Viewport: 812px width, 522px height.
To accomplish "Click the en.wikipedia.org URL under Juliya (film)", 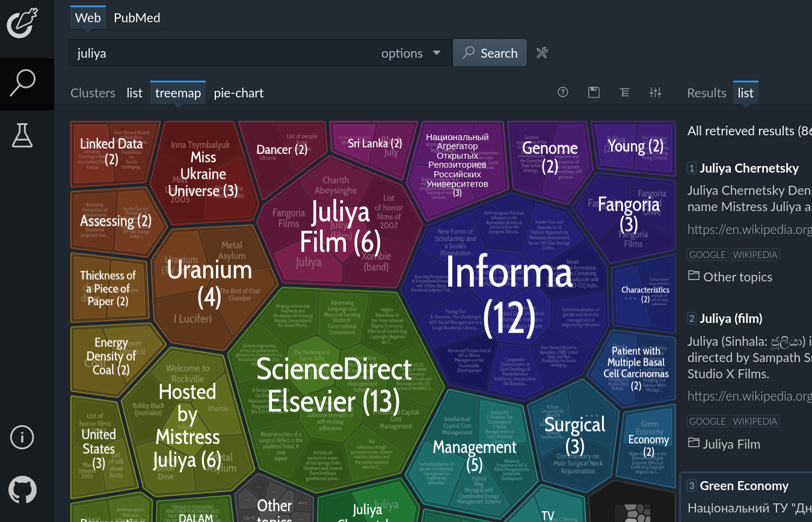I will pyautogui.click(x=749, y=396).
